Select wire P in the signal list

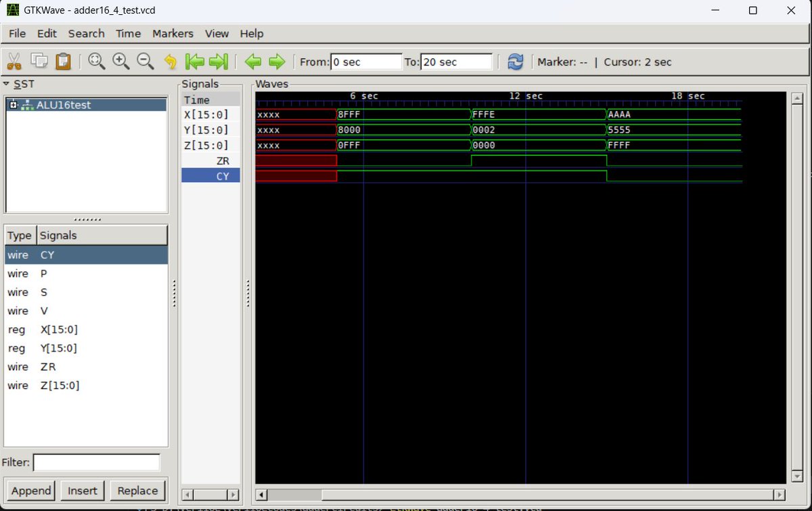coord(86,273)
